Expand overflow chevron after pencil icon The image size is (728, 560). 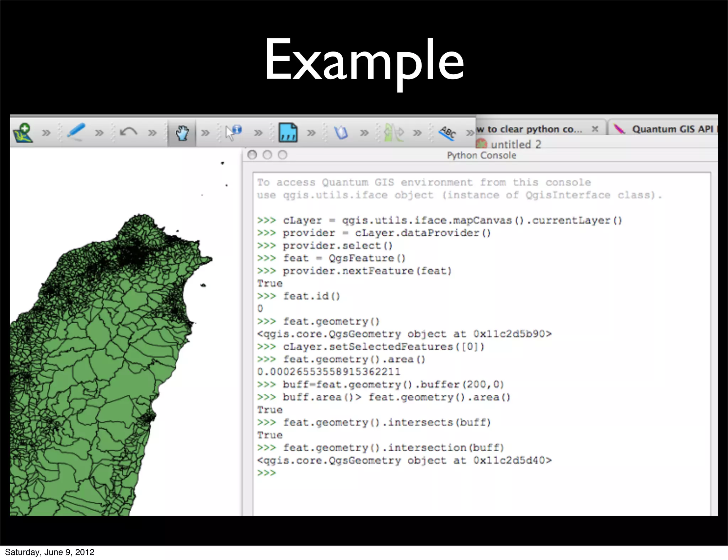[x=99, y=133]
